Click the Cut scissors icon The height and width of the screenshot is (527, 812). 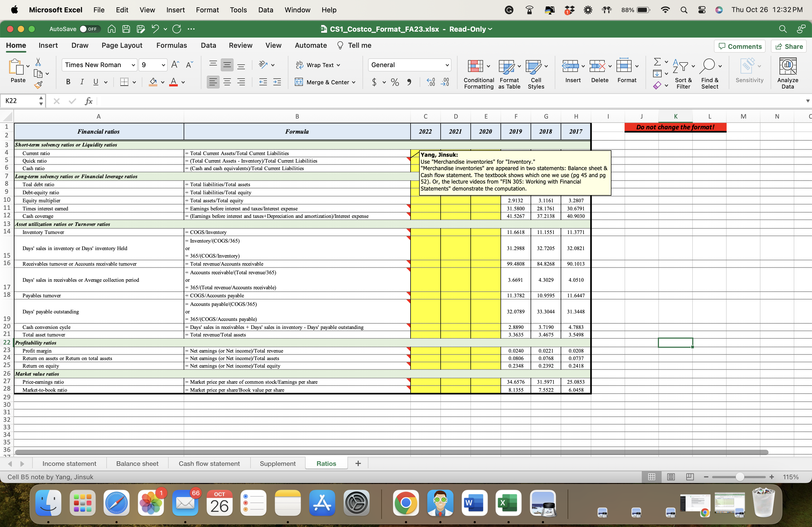[x=38, y=62]
